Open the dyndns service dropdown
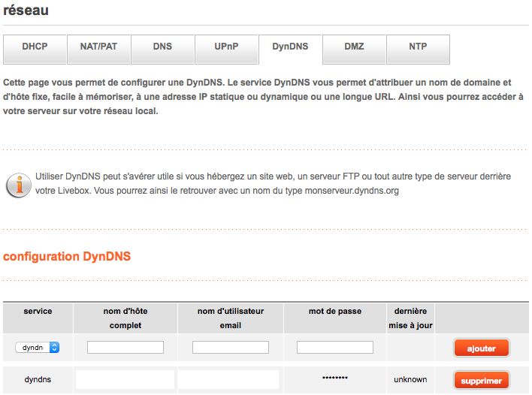The height and width of the screenshot is (395, 532). (x=38, y=347)
